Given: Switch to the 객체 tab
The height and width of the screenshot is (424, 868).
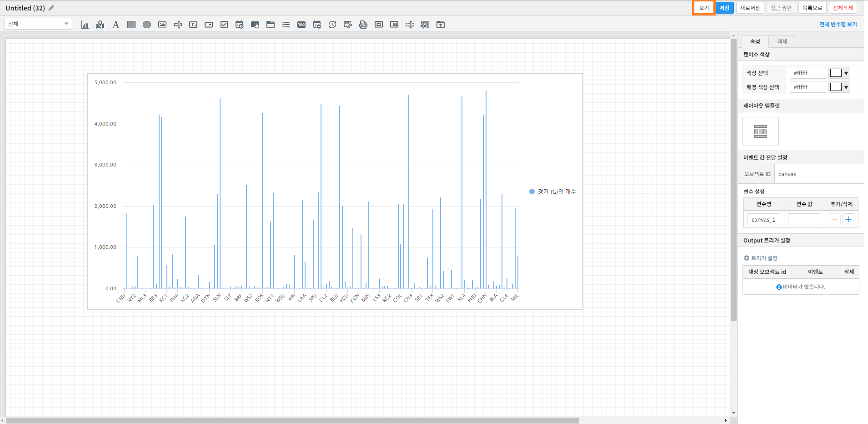Looking at the screenshot, I should tap(782, 41).
